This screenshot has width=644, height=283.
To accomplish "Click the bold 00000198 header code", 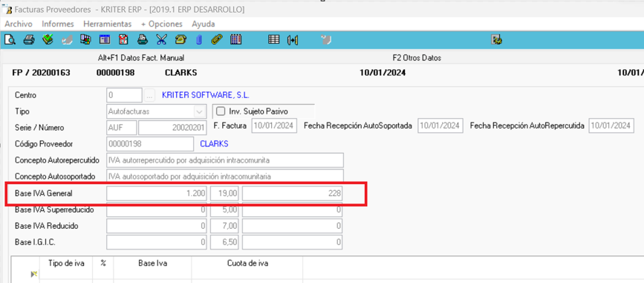I will point(115,73).
